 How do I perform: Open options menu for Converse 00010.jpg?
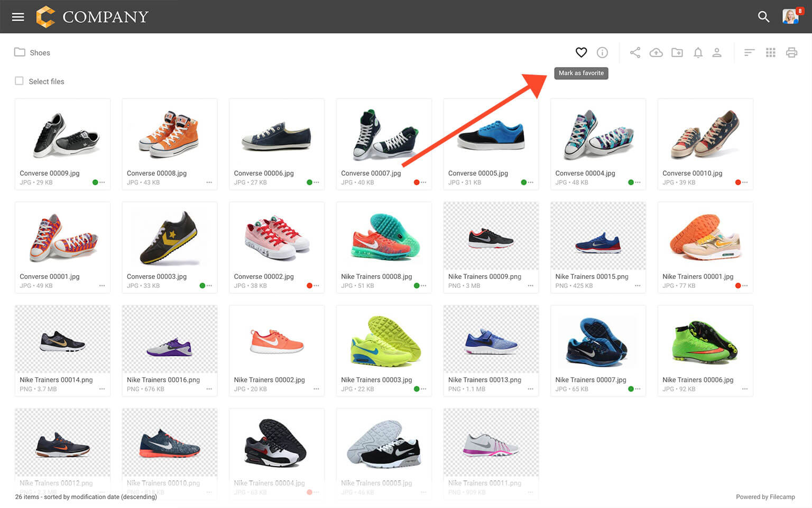745,183
